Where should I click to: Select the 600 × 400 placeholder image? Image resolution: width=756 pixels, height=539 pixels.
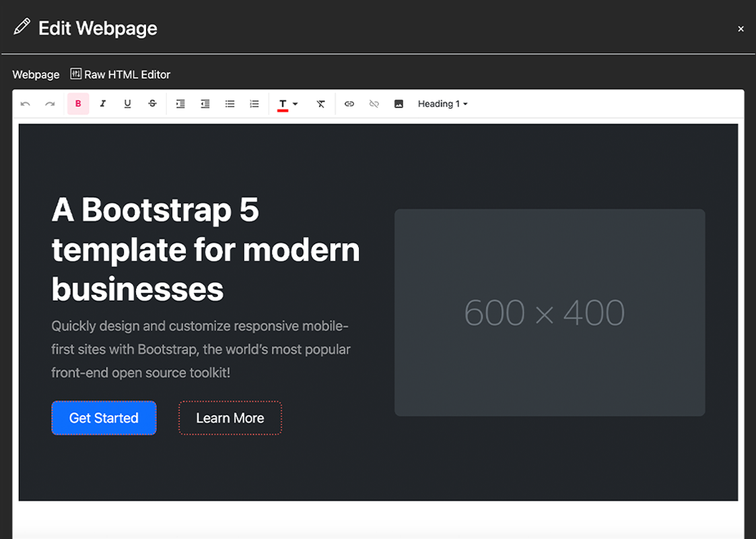click(x=549, y=312)
